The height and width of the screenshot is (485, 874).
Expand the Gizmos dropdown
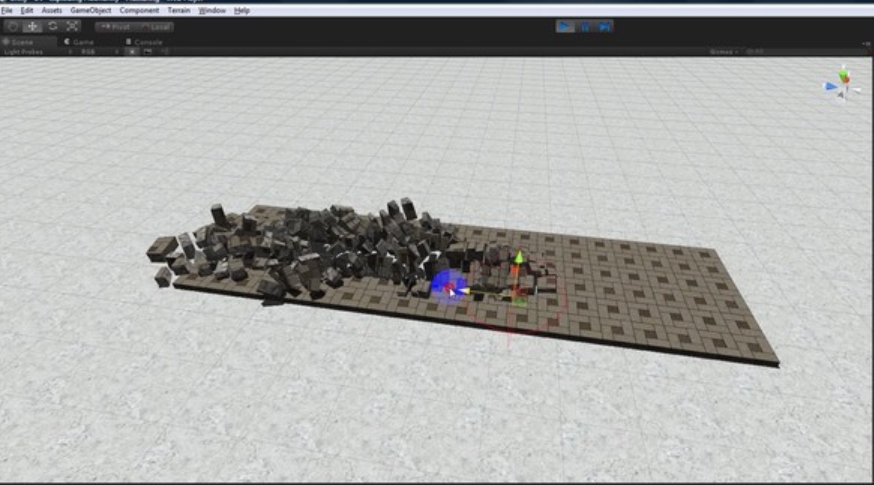722,51
